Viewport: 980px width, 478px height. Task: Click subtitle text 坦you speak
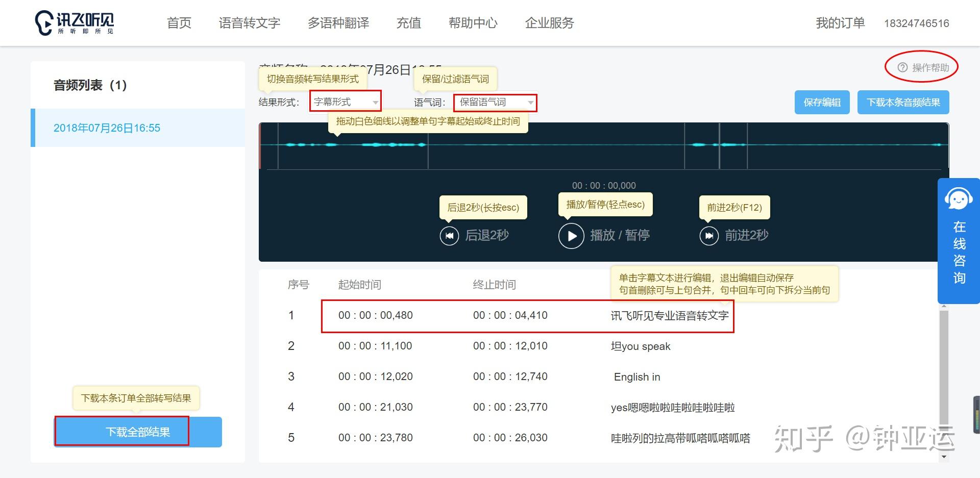coord(641,346)
